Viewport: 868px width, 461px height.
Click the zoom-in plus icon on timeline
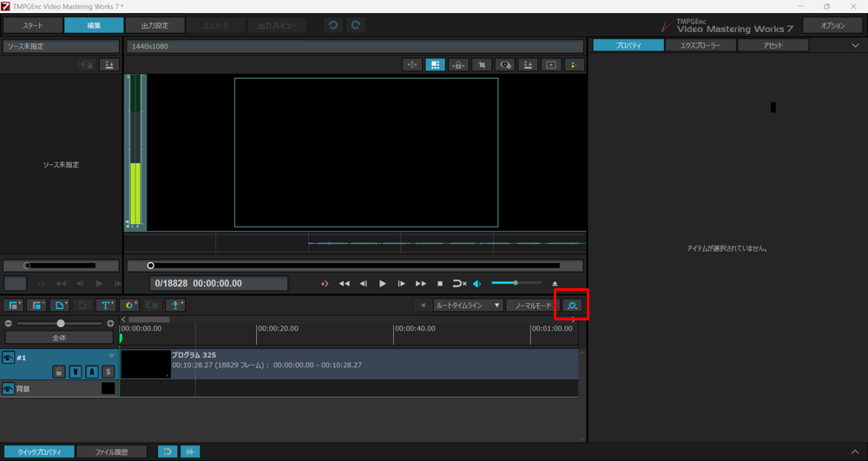point(111,323)
